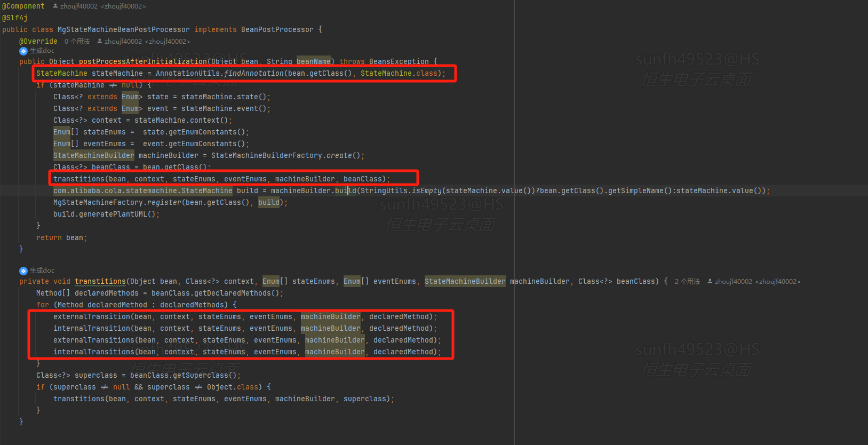
Task: Click 'transitions' name in private void declaration
Action: (100, 282)
